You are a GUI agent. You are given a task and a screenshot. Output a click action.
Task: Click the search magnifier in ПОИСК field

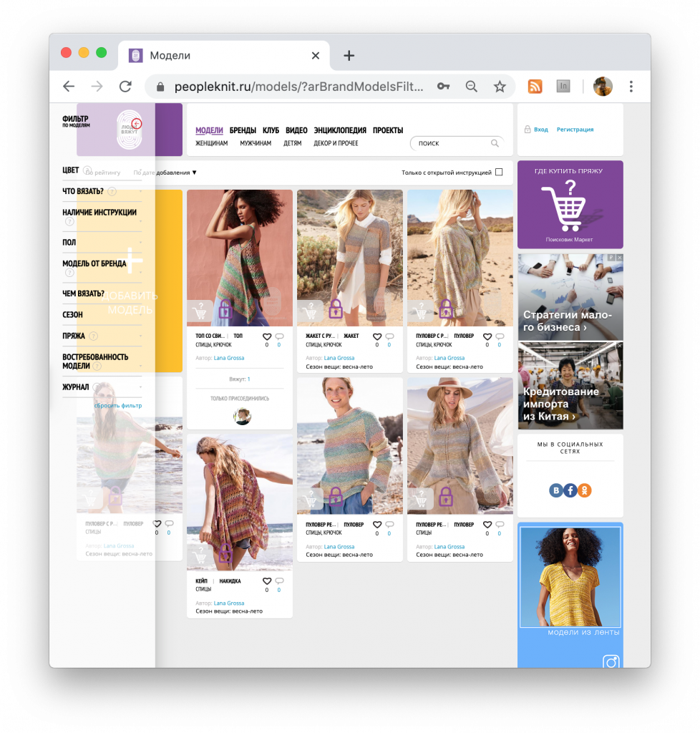(495, 143)
